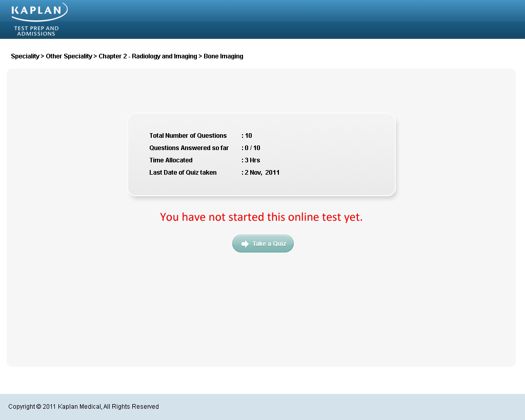Click the first breadcrumb separator arrow
The width and height of the screenshot is (525, 420).
(43, 56)
